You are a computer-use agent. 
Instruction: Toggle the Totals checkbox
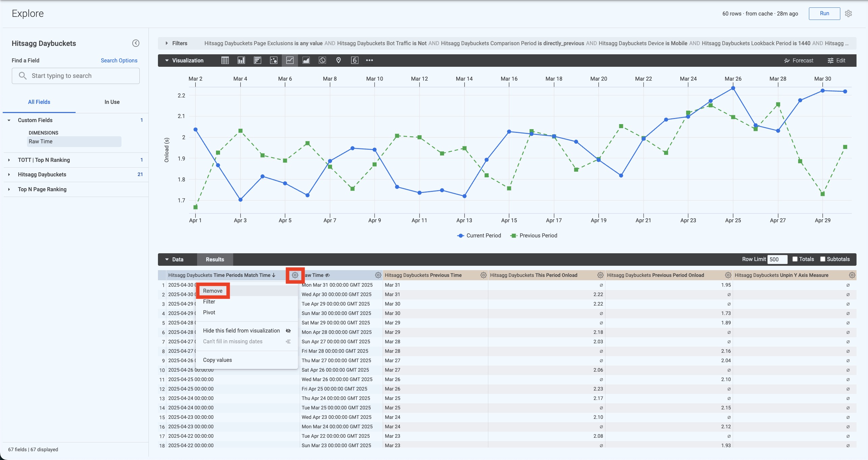pyautogui.click(x=795, y=259)
